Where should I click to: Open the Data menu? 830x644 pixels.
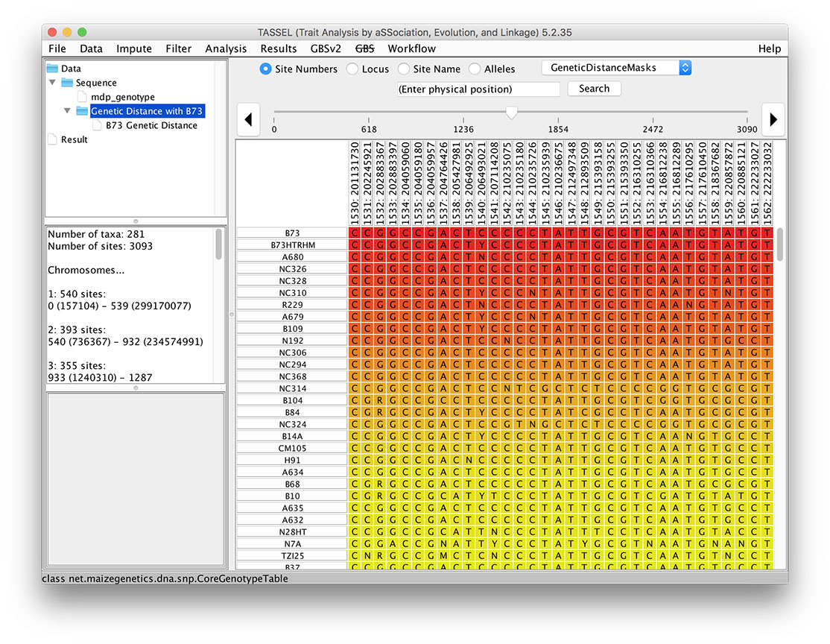click(x=91, y=48)
